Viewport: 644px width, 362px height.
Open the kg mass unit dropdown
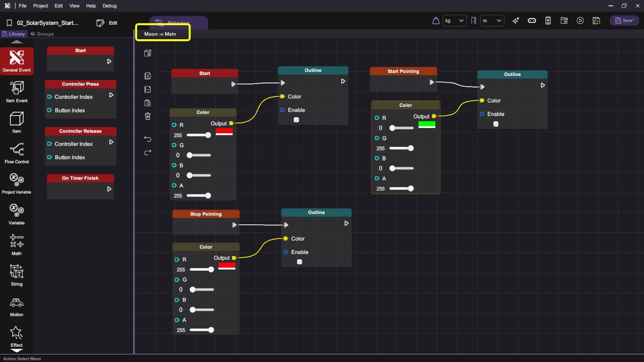(x=454, y=21)
